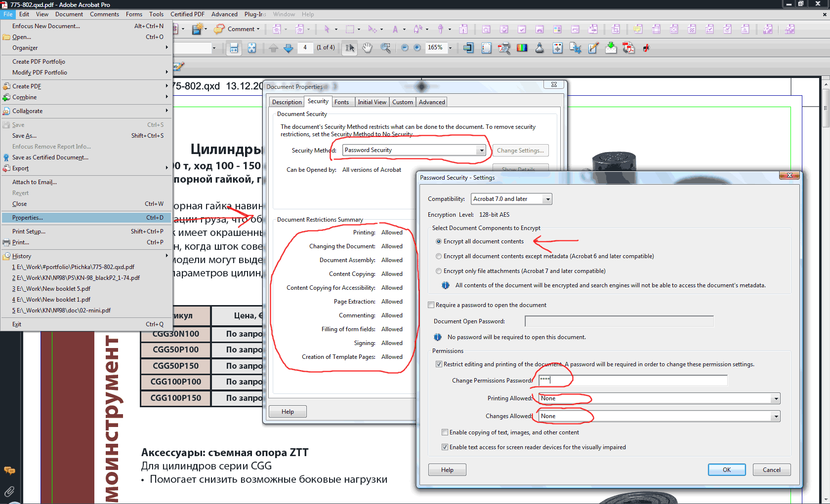Image resolution: width=830 pixels, height=504 pixels.
Task: Open Output Preview color bars icon
Action: pos(522,48)
